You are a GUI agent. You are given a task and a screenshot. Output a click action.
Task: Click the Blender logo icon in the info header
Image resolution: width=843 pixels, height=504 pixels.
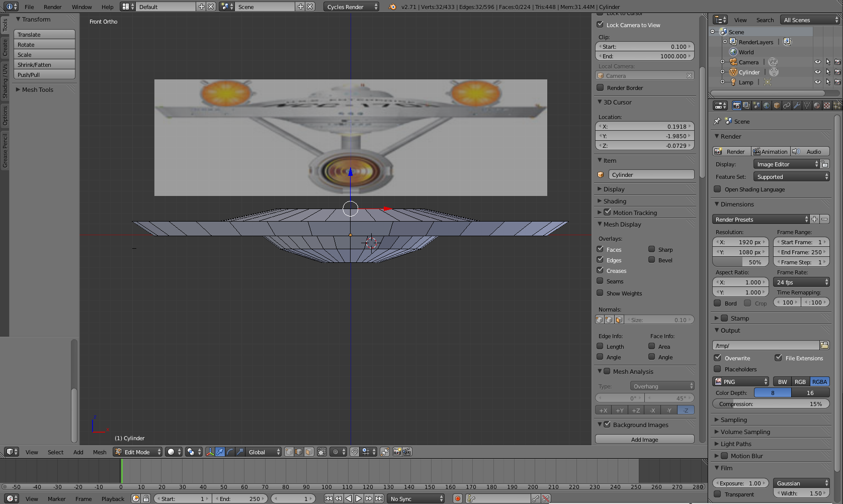pos(392,7)
